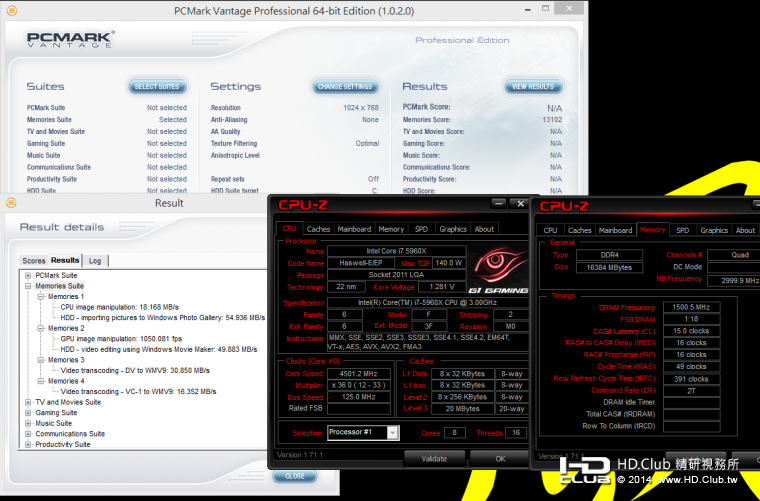Screen dimensions: 760x501
Task: Click the PCMark Vantage title bar icon
Action: click(12, 10)
